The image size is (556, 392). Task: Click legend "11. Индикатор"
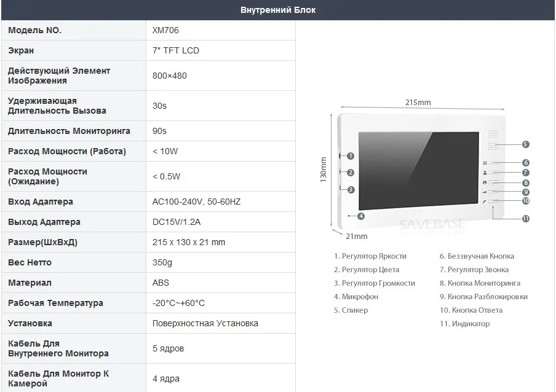coord(465,323)
